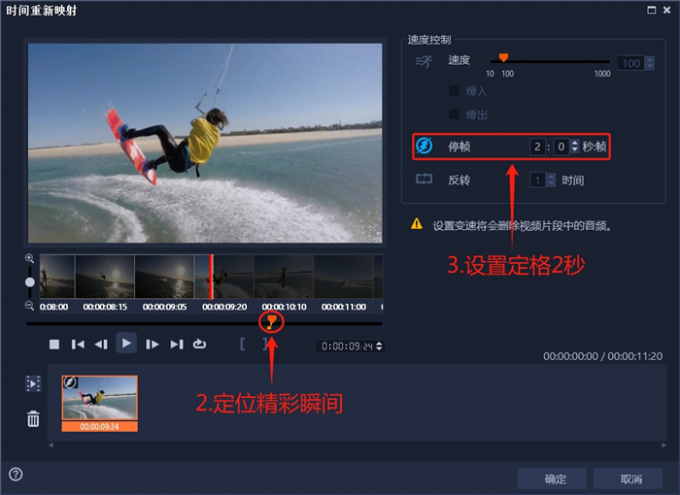680x495 pixels.
Task: Click the filmstrip segment icon
Action: point(33,384)
